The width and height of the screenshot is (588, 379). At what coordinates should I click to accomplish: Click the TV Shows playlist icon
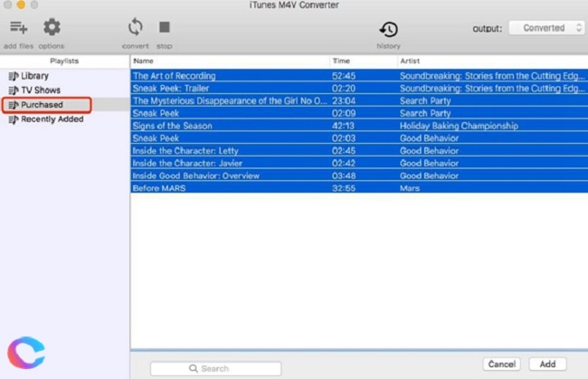14,90
